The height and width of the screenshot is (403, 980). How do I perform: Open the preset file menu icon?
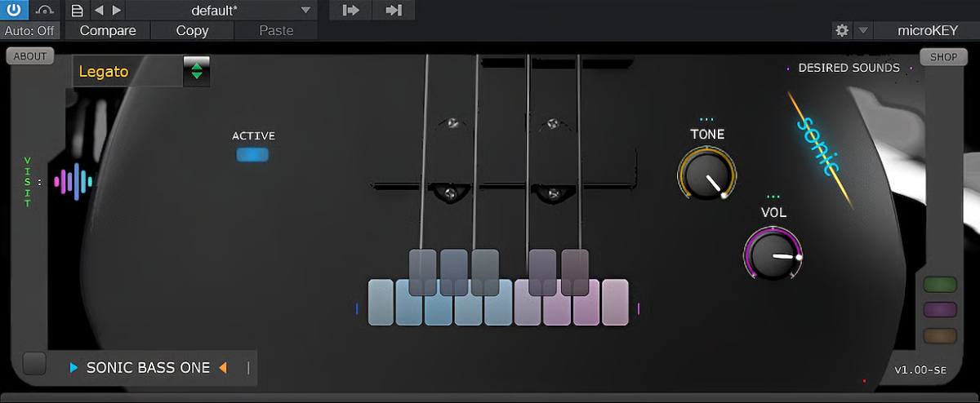[x=77, y=11]
